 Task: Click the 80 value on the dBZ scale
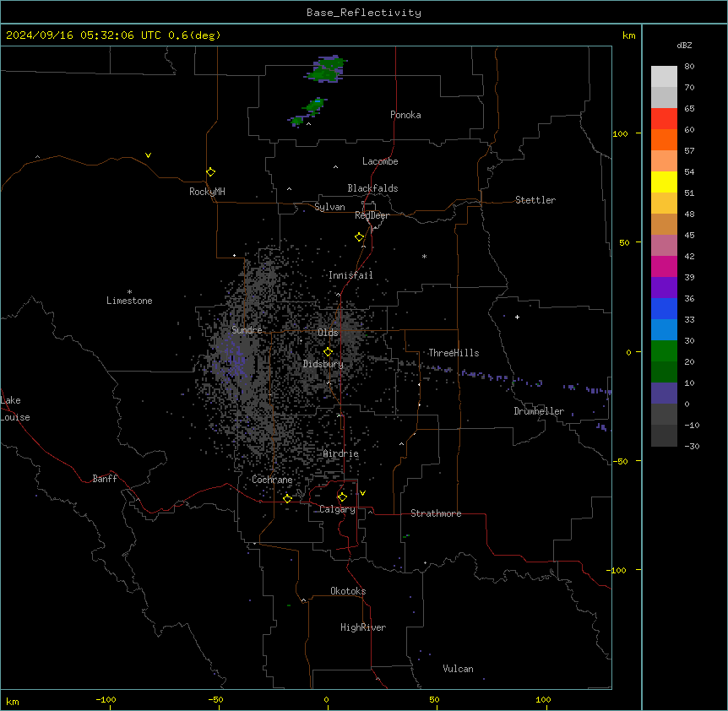[689, 67]
